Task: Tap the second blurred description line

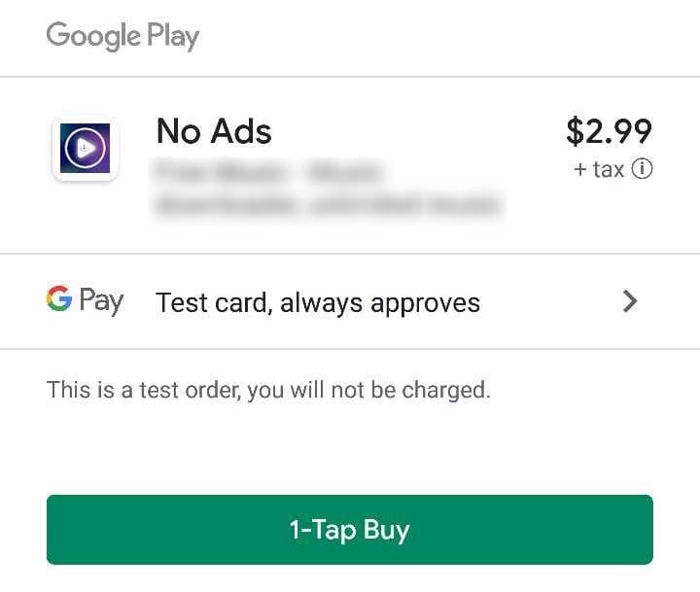Action: point(329,204)
